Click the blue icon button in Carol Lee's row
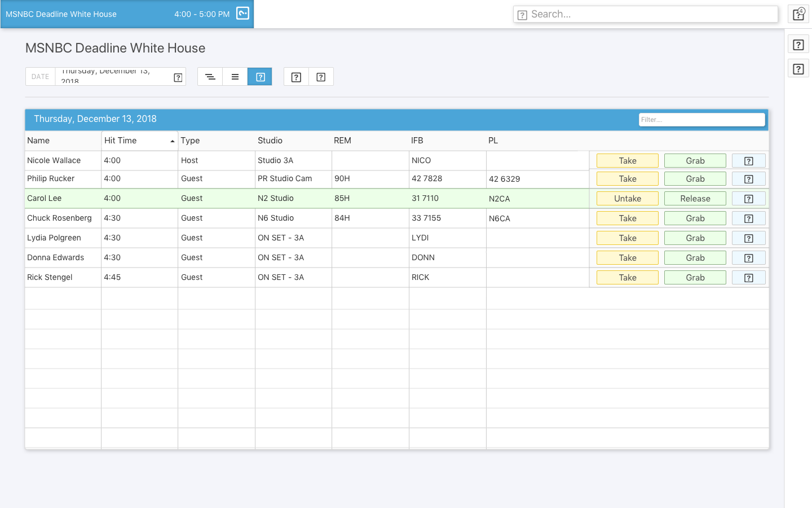The image size is (812, 508). tap(748, 199)
